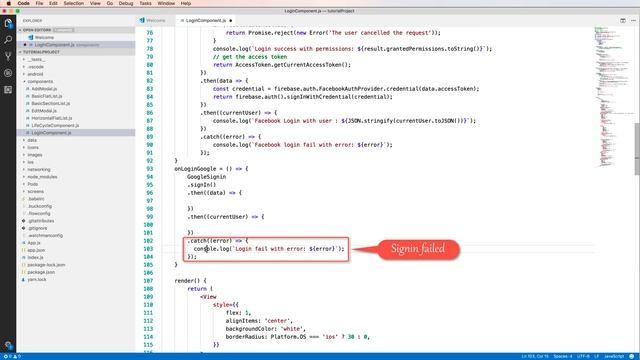Expand the data folder
Image resolution: width=640 pixels, height=360 pixels.
click(x=24, y=140)
